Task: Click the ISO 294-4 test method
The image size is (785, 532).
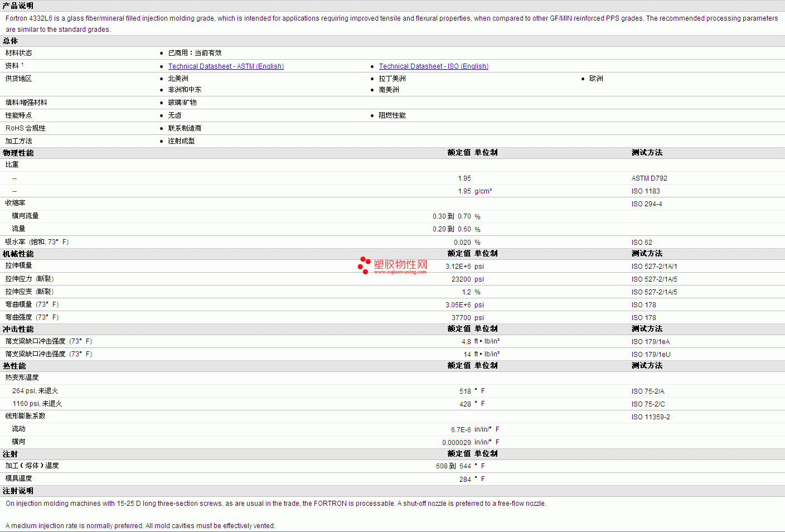Action: click(647, 204)
